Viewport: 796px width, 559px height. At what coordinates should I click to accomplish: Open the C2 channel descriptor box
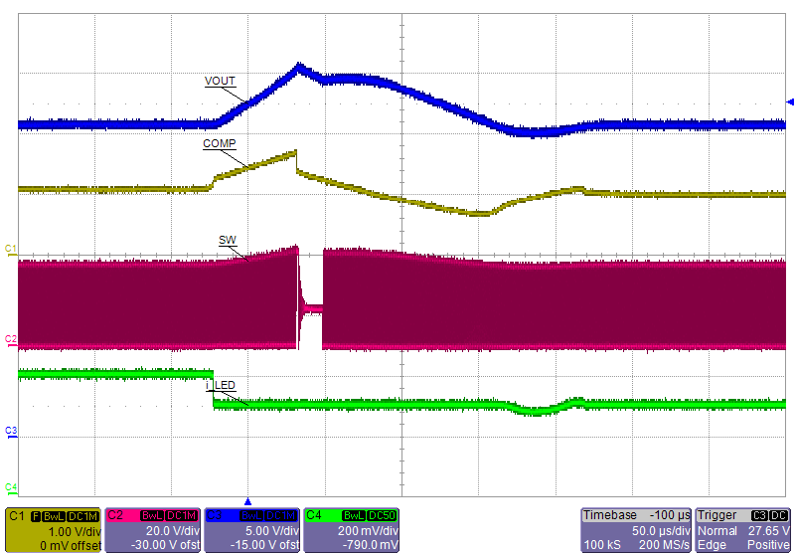tap(152, 530)
